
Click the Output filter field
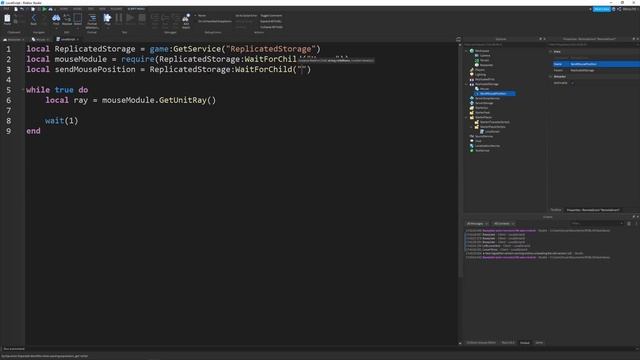click(597, 224)
